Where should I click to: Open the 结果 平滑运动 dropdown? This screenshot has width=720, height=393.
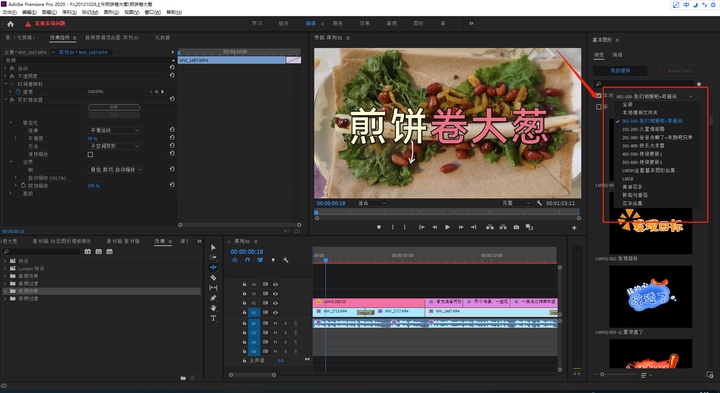pyautogui.click(x=114, y=130)
